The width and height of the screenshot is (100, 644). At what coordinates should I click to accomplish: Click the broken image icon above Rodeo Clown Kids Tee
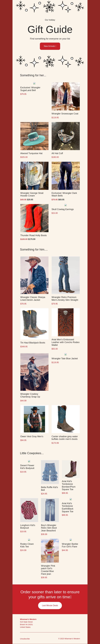[x=29, y=540]
